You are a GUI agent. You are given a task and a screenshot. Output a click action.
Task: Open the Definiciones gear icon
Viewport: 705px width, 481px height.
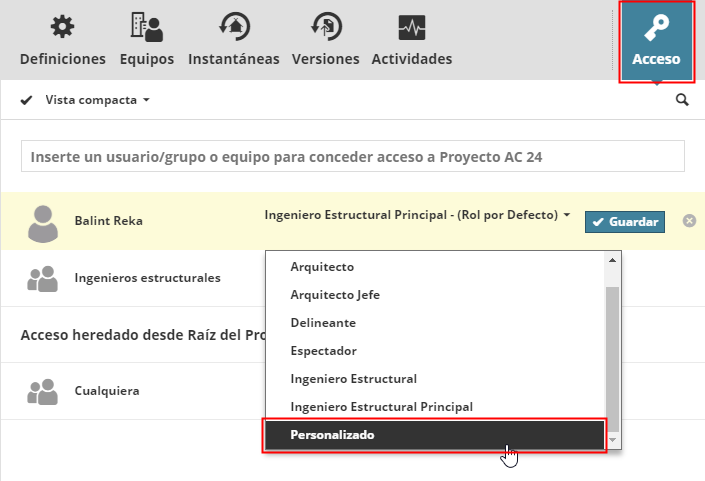coord(62,27)
